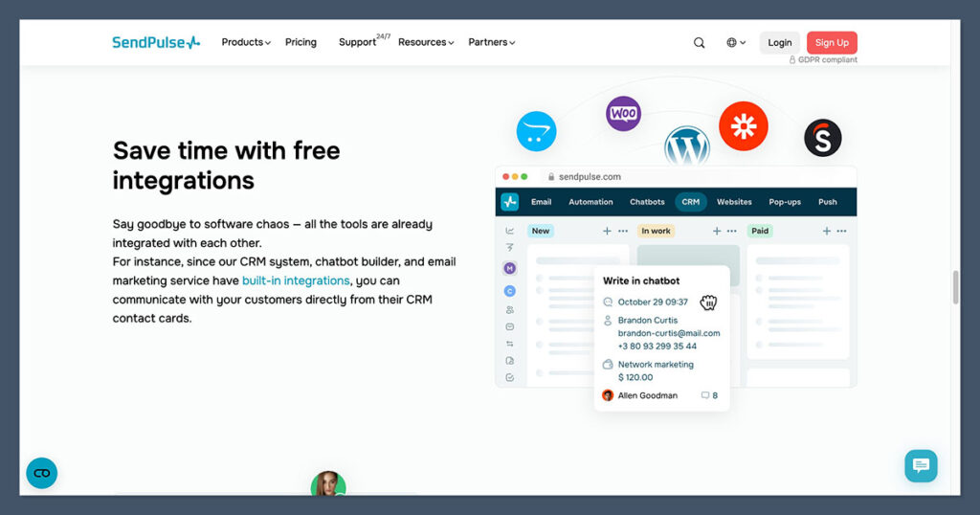Click the WordPress logo icon
The height and width of the screenshot is (515, 980).
[687, 146]
